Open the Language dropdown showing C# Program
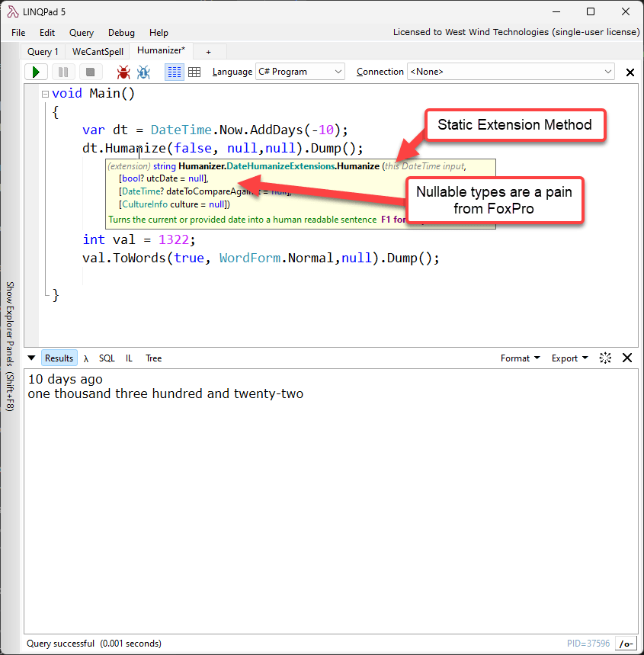 coord(300,72)
